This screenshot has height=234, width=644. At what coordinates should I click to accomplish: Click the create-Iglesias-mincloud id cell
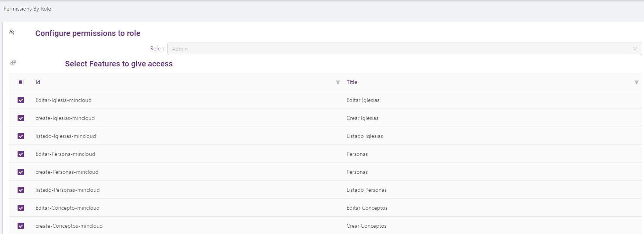coord(65,118)
